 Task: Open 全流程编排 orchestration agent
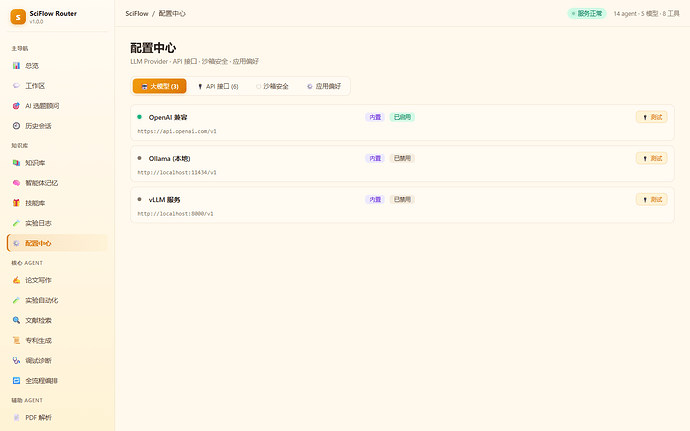coord(57,381)
